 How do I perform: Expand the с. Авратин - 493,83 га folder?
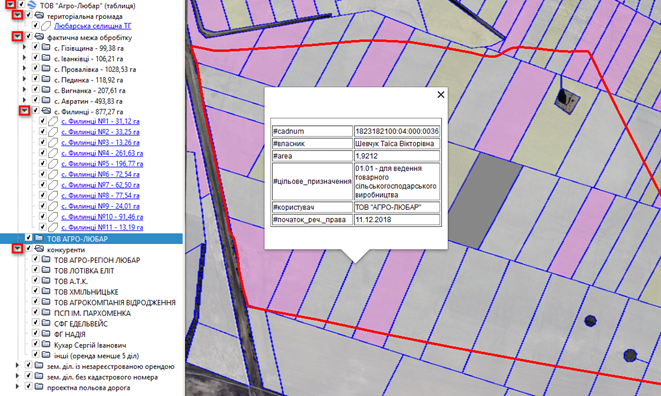(x=24, y=101)
